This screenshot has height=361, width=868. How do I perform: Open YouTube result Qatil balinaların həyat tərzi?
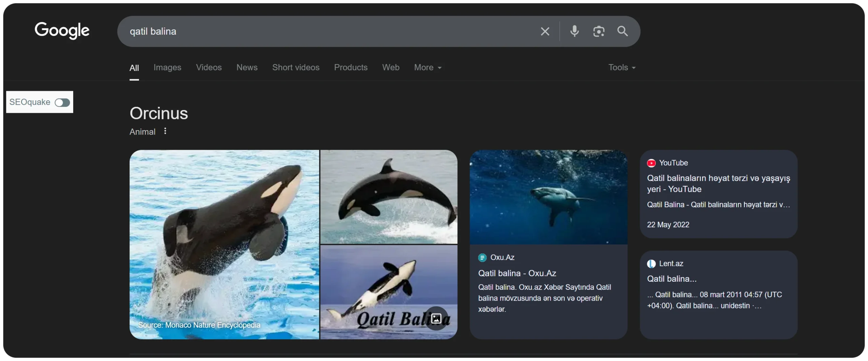[718, 184]
